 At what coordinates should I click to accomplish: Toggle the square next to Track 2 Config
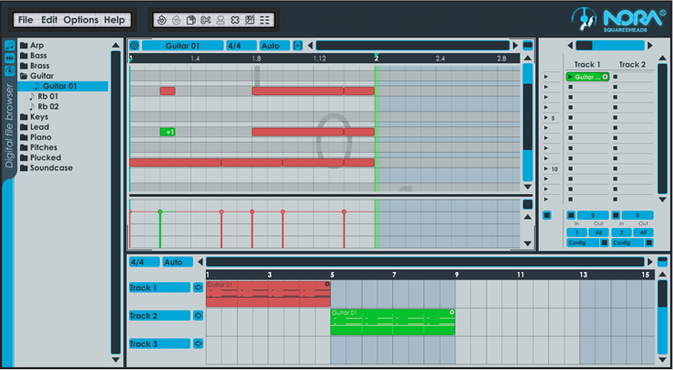point(649,243)
